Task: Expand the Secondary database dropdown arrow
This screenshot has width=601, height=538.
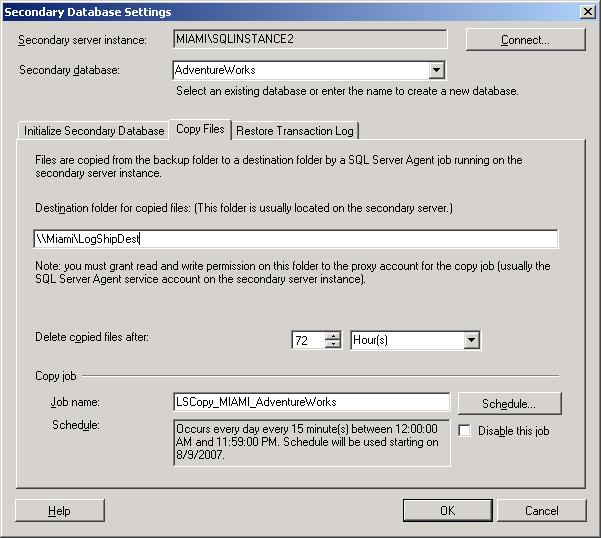Action: click(x=436, y=71)
